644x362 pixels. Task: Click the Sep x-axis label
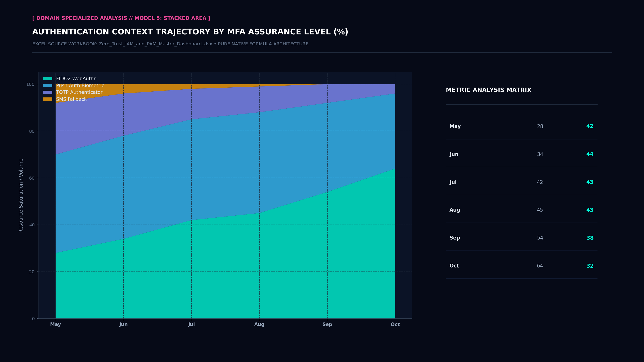[327, 324]
